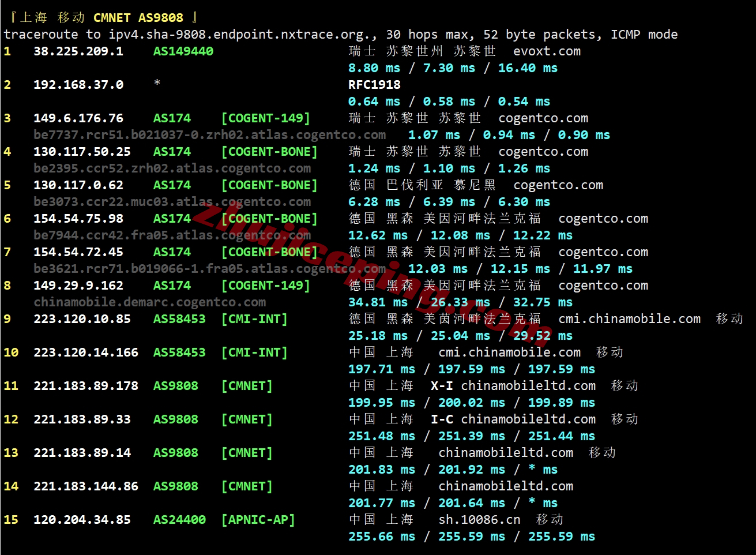Select the [COGENT-149] tag on the 149.6.176.76 row
The height and width of the screenshot is (555, 756).
coord(266,118)
